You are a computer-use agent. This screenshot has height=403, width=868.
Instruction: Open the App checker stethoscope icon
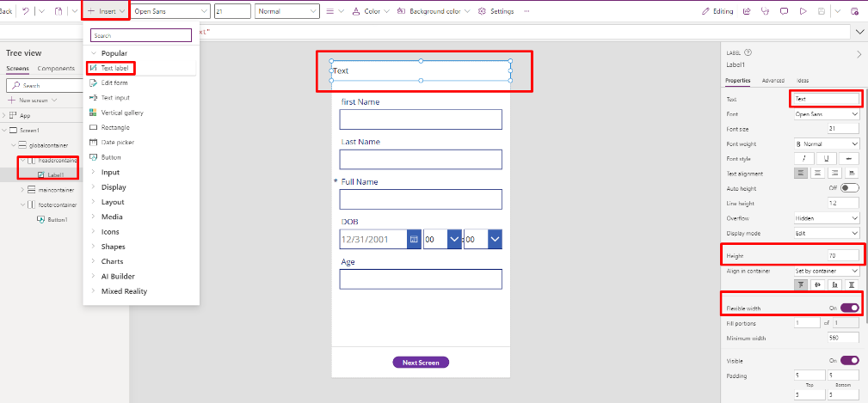click(x=765, y=11)
